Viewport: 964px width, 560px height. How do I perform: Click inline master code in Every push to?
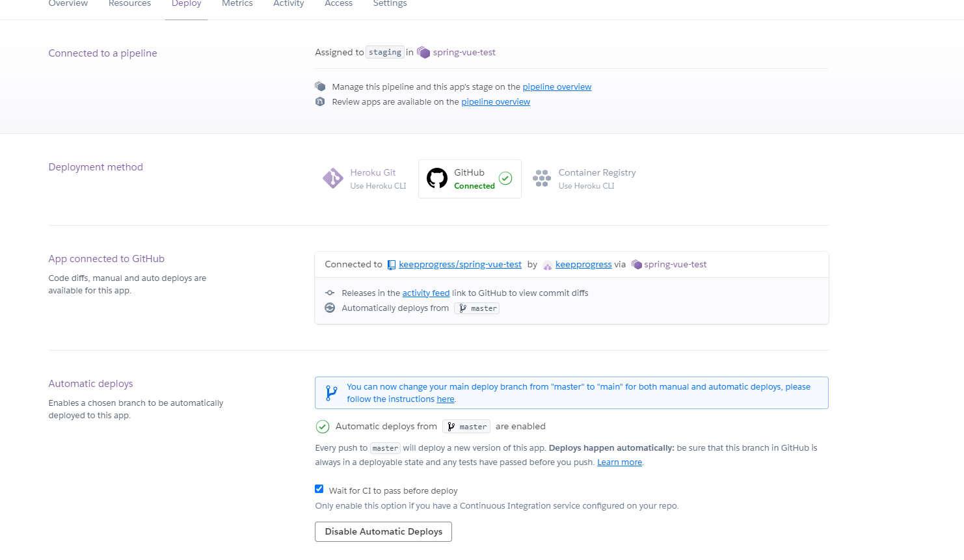tap(385, 448)
